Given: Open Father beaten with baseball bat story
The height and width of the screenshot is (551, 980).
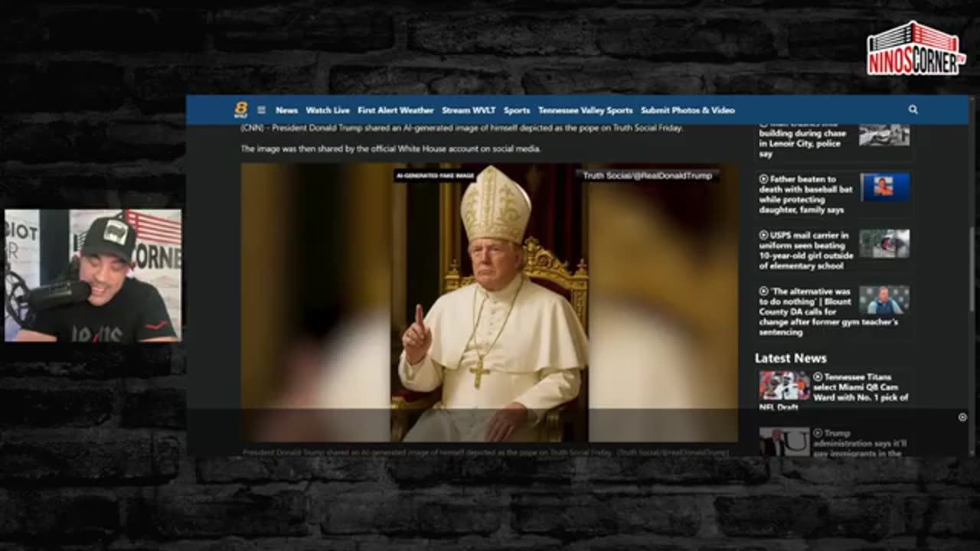Looking at the screenshot, I should 806,194.
